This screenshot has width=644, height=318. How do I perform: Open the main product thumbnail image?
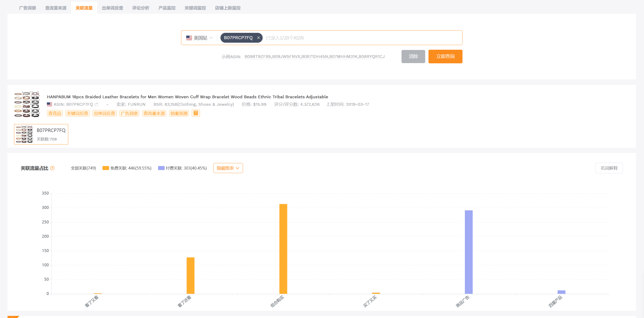[27, 105]
